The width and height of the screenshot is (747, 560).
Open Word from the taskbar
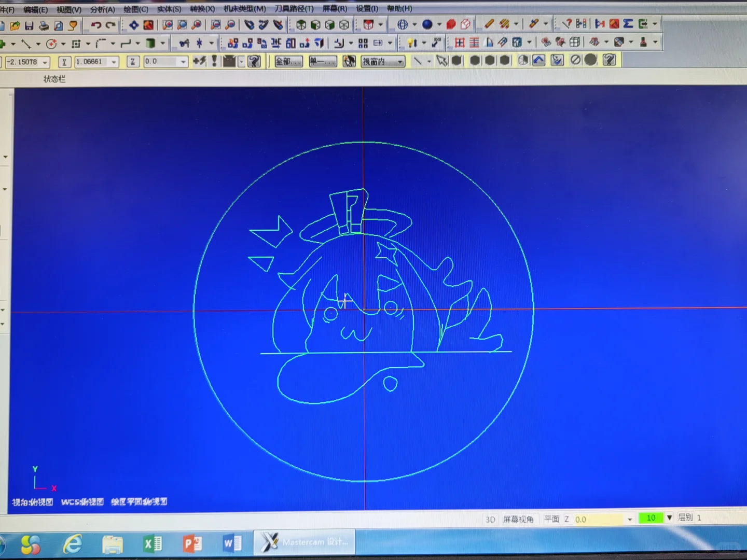pos(232,543)
